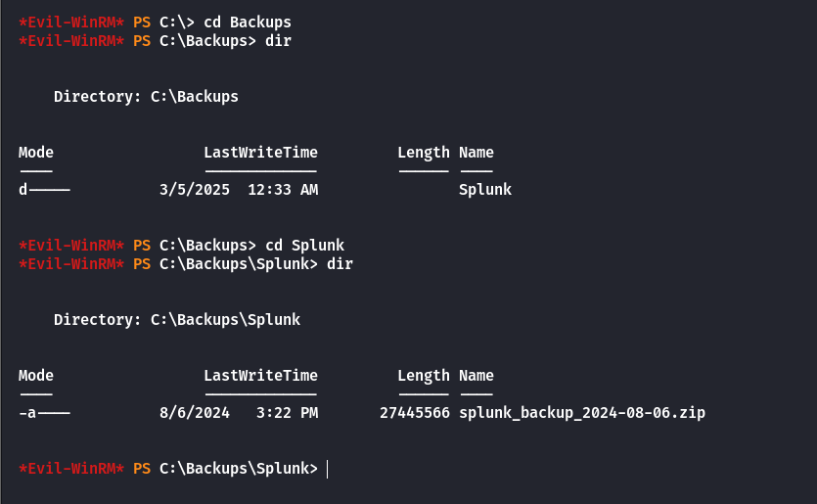Image resolution: width=817 pixels, height=504 pixels.
Task: Click the Splunk directory name in listing
Action: 485,190
